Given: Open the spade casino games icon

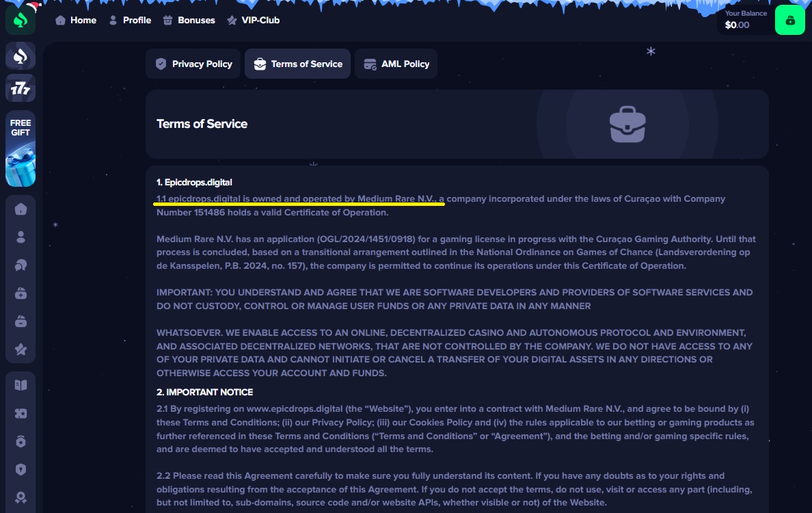Looking at the screenshot, I should pos(21,55).
